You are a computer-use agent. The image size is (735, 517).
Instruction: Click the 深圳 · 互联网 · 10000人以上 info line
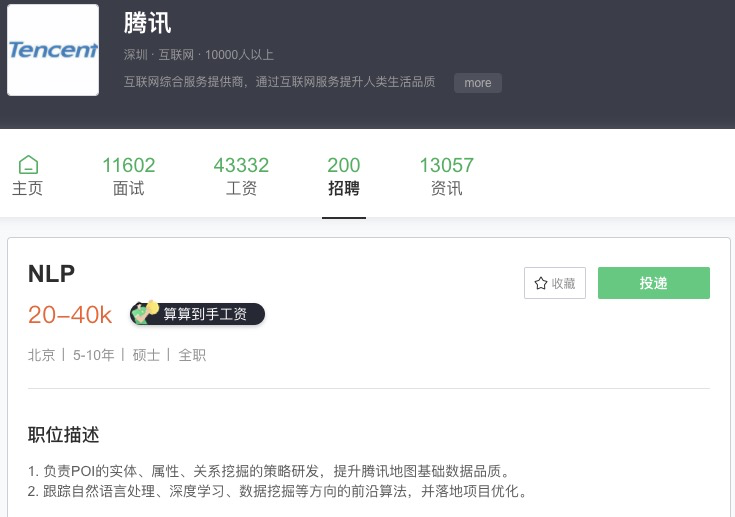(x=199, y=55)
